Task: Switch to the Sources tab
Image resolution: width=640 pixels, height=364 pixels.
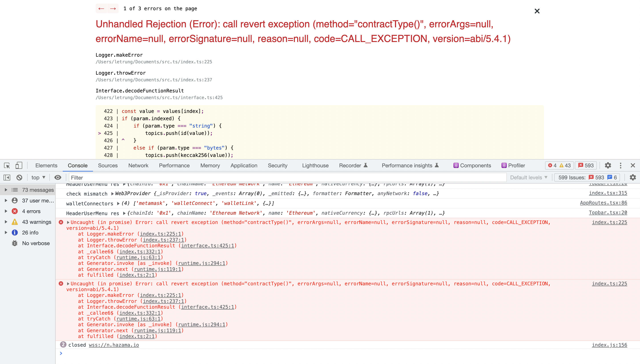Action: pyautogui.click(x=108, y=166)
